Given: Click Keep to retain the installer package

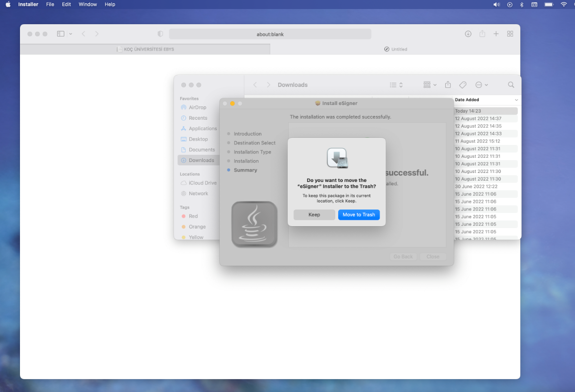Looking at the screenshot, I should point(314,215).
